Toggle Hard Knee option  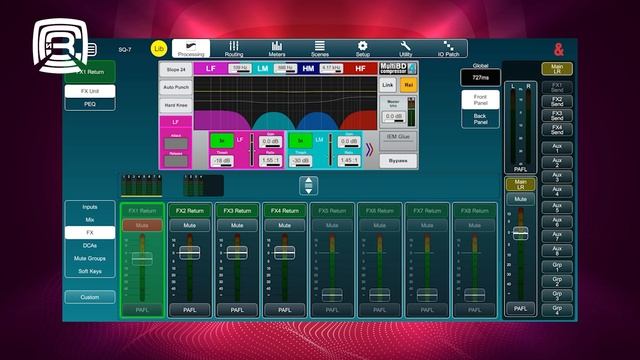(176, 105)
